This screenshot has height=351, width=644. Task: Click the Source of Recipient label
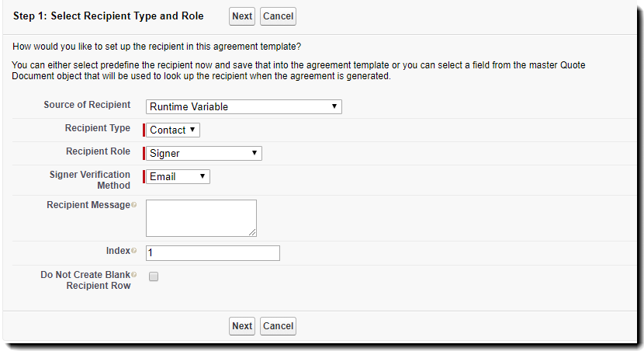click(x=87, y=105)
